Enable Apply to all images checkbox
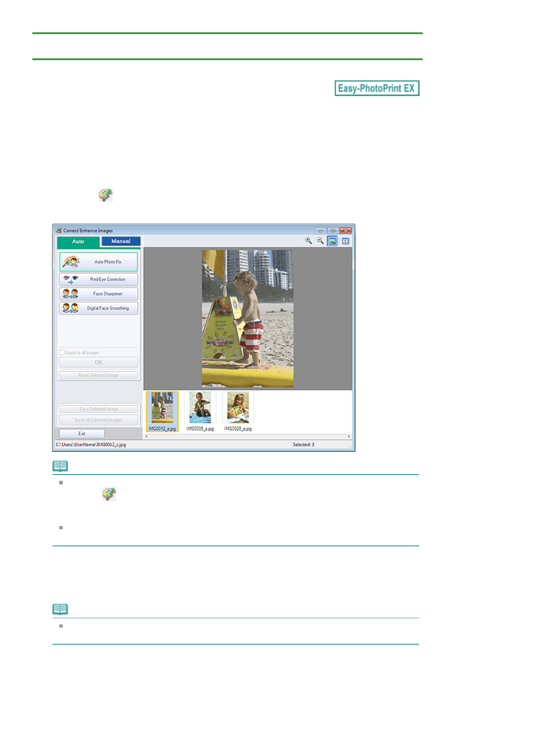 [62, 353]
